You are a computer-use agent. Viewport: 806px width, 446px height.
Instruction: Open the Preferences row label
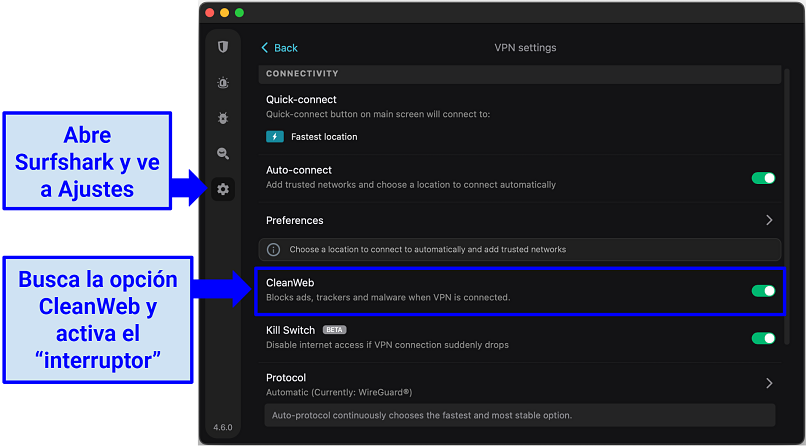(x=295, y=220)
